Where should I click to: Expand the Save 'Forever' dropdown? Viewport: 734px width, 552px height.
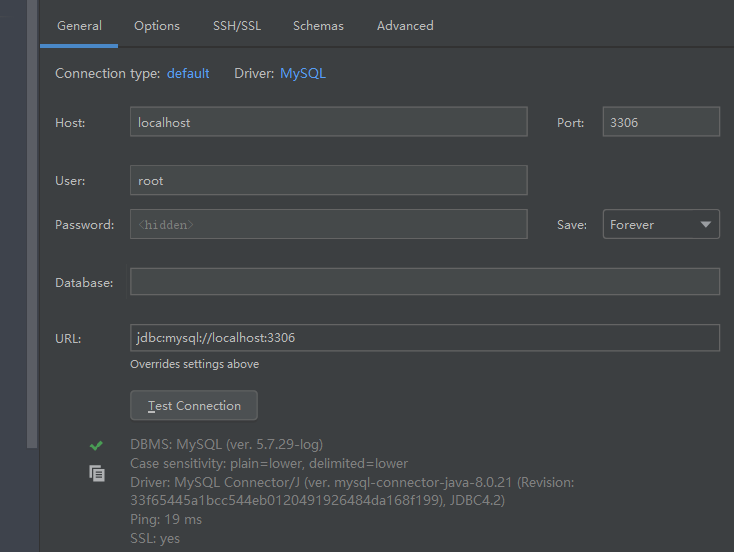pos(661,224)
